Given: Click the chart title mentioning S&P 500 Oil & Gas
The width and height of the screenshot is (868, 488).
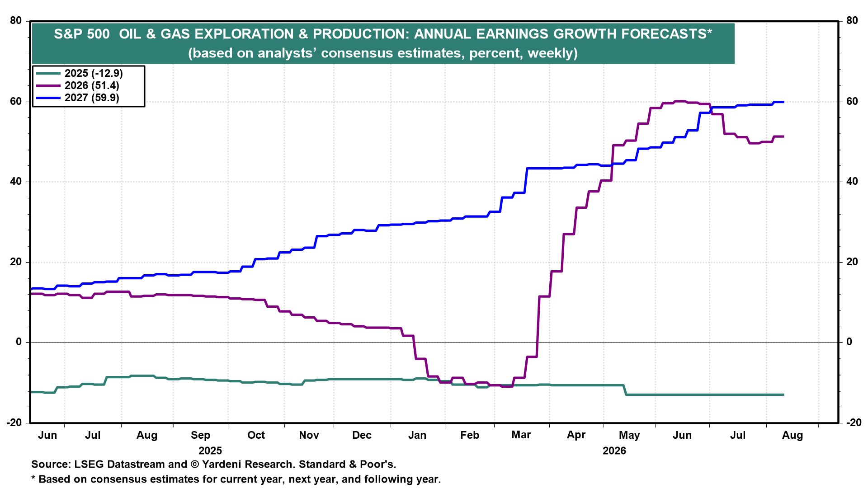Looking at the screenshot, I should 383,34.
